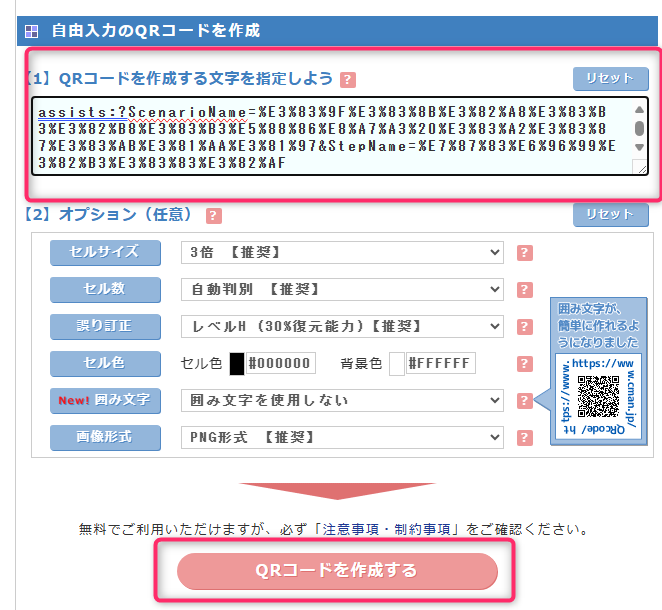Click the black cell color swatch
The height and width of the screenshot is (610, 662).
(237, 364)
